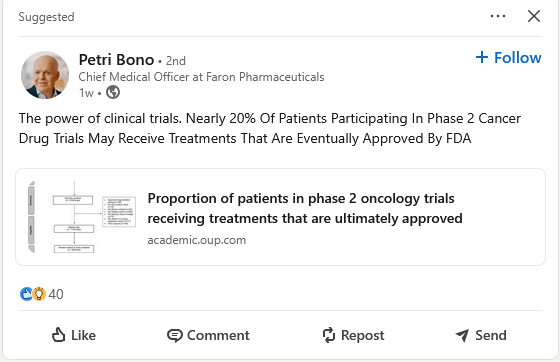Open the phase 2 oncology trials article title
Screen dimensions: 560x362
(305, 208)
